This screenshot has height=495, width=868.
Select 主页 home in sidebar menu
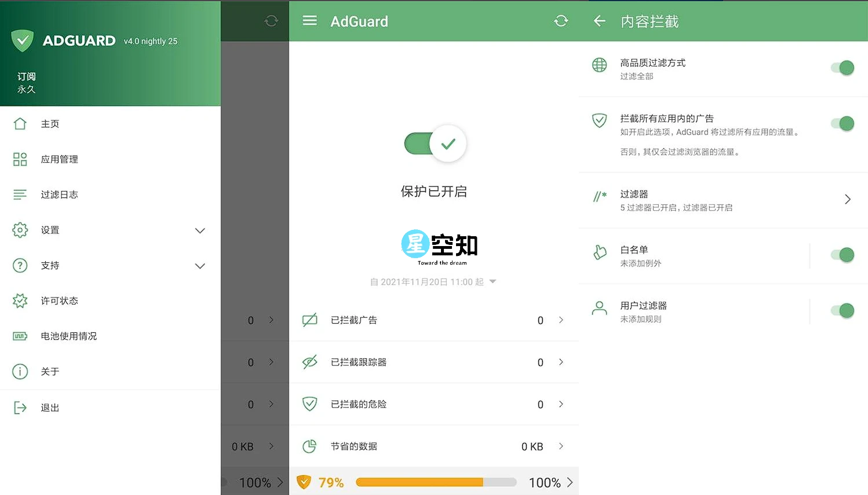pyautogui.click(x=50, y=123)
